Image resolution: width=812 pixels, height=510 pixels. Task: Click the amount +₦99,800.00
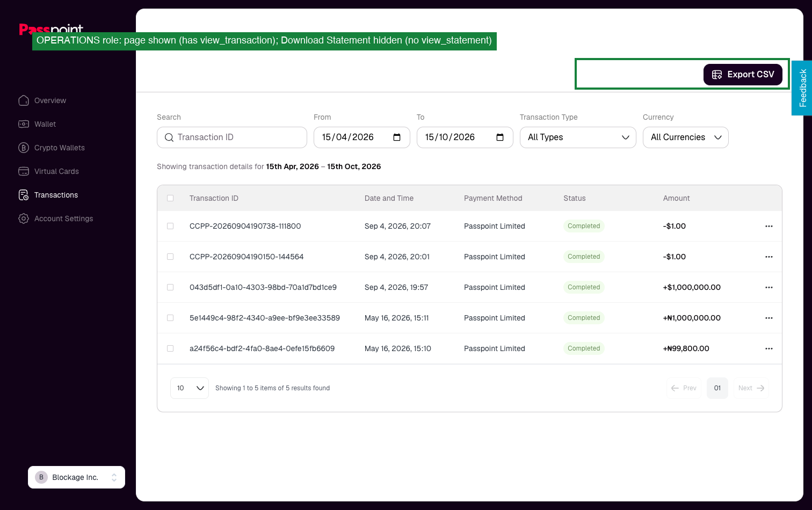(686, 348)
